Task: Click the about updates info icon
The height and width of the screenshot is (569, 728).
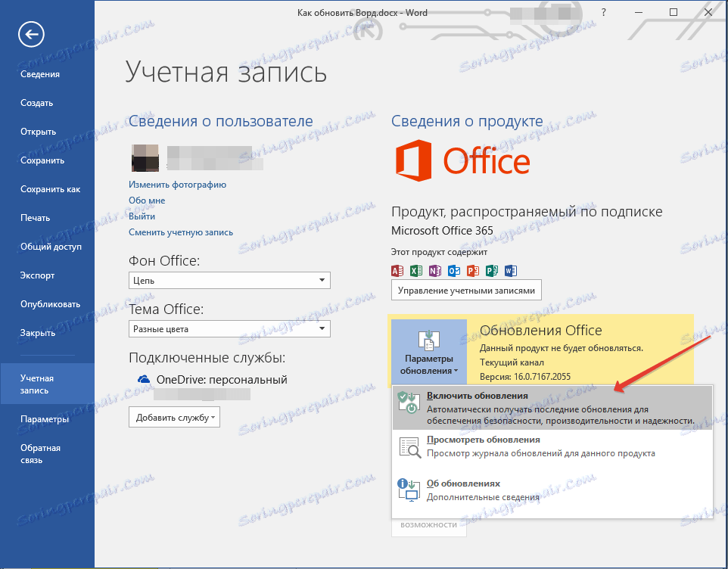Action: point(409,490)
